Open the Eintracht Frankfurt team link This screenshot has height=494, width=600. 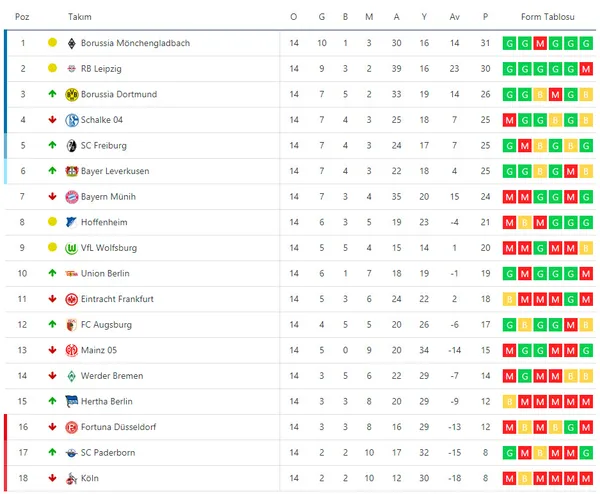point(117,299)
